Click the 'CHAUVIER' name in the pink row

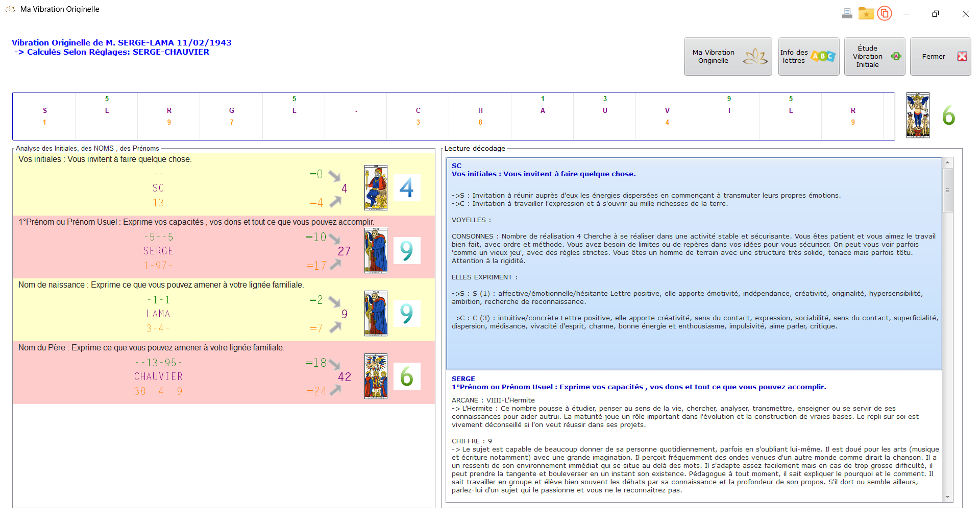158,376
